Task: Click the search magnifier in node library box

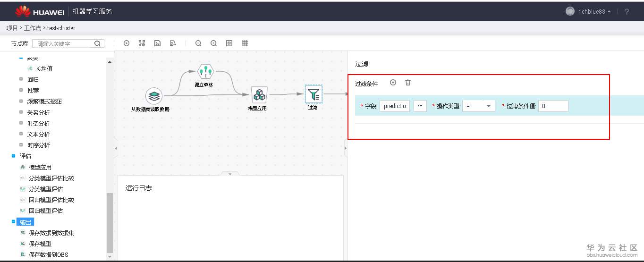Action: 97,43
